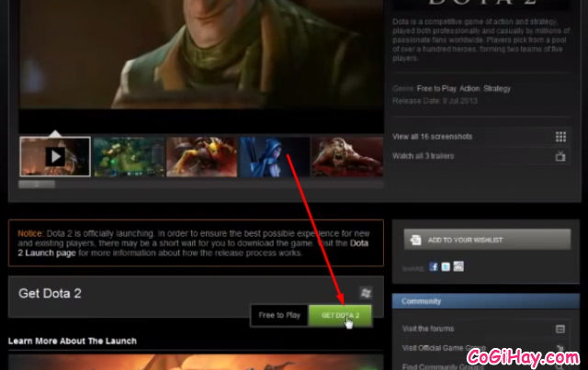Viewport: 588px width, 370px height.
Task: Open Visit the forums link
Action: (428, 329)
